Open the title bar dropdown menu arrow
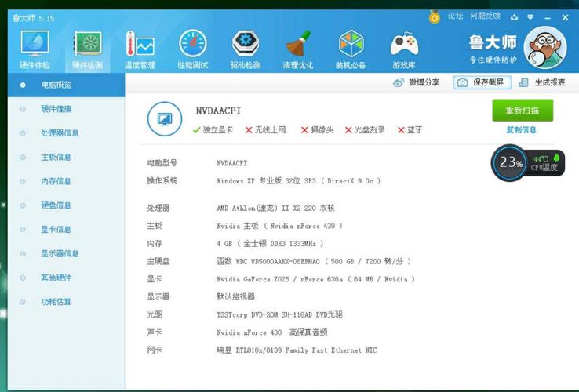The width and height of the screenshot is (579, 392). (x=530, y=17)
